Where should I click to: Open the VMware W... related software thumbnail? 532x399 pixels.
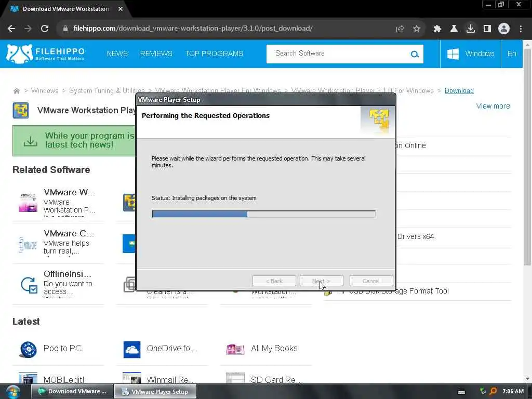28,203
